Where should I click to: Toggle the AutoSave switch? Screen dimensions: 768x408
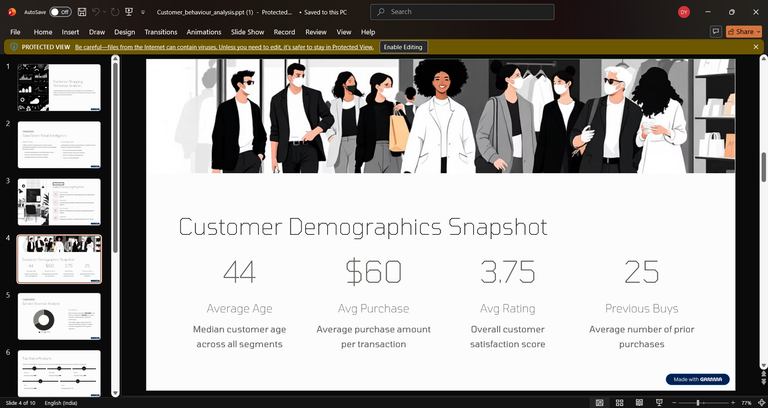tap(60, 12)
